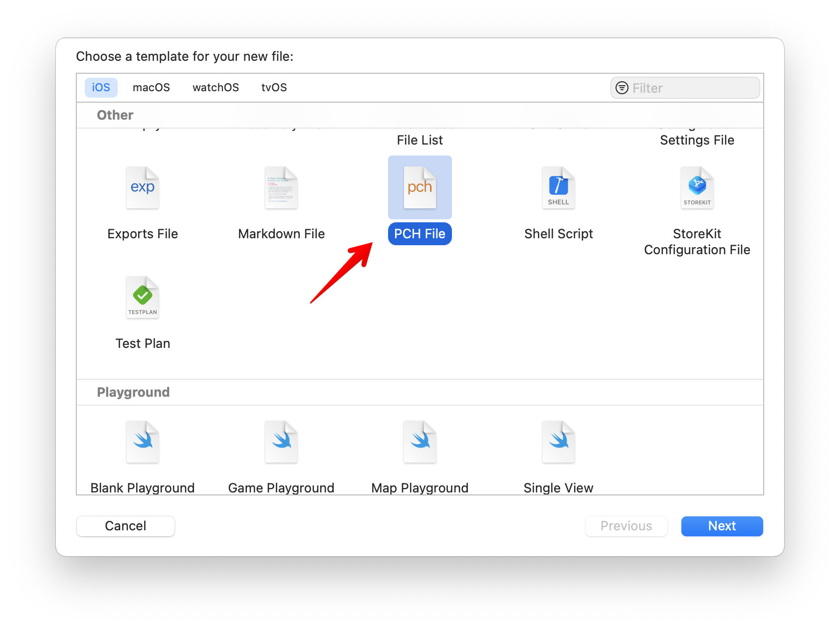Open the tvOS platform tab
This screenshot has height=630, width=840.
pyautogui.click(x=274, y=88)
